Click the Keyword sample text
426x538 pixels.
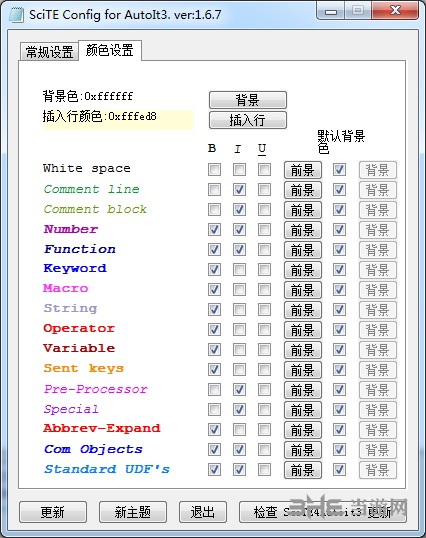[x=75, y=268]
